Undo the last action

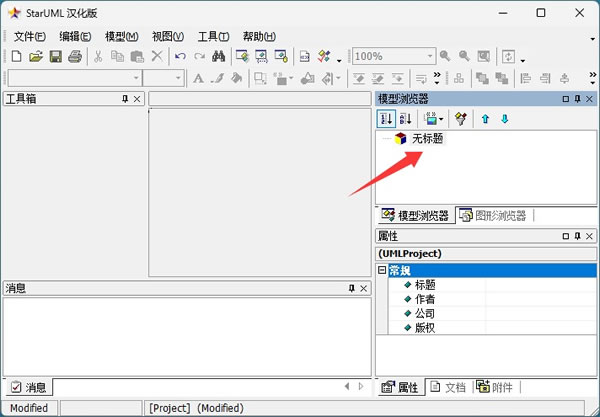tap(180, 57)
